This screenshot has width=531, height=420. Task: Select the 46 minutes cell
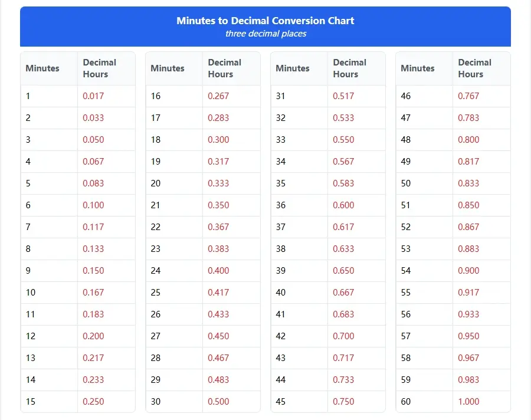pos(406,96)
